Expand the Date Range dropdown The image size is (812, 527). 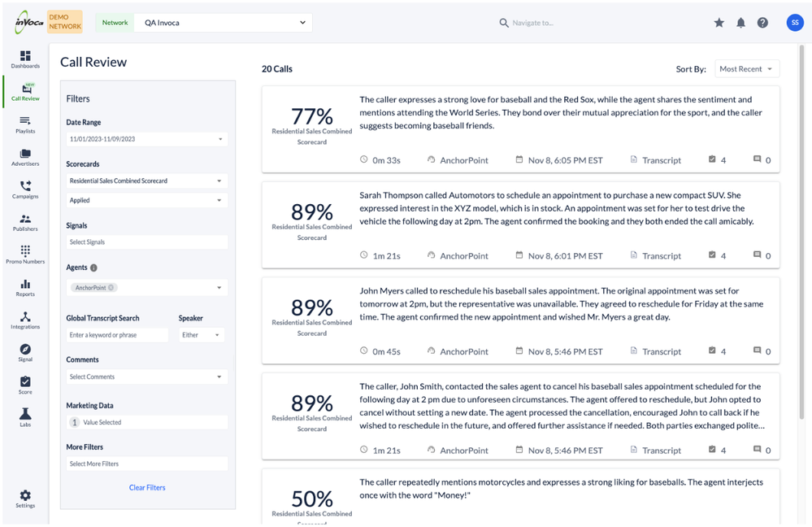pos(146,139)
